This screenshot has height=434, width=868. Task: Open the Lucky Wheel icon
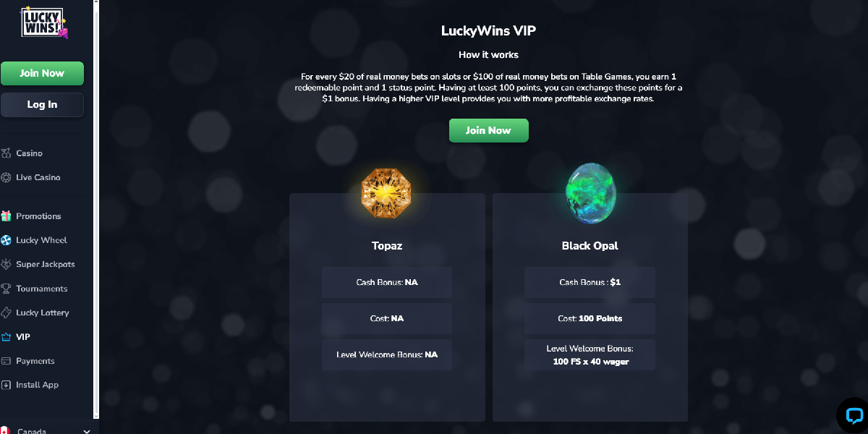(7, 240)
